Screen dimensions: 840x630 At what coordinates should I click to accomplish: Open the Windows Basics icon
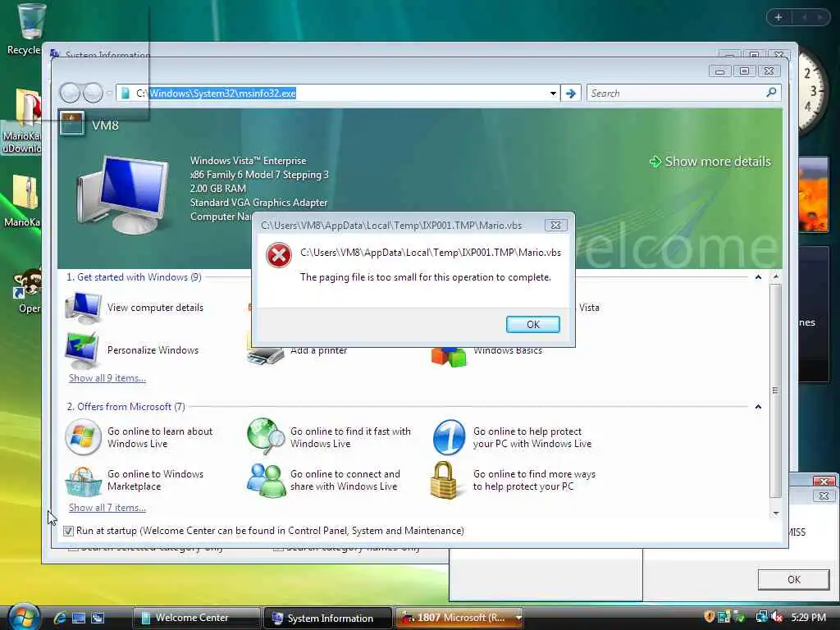(449, 358)
